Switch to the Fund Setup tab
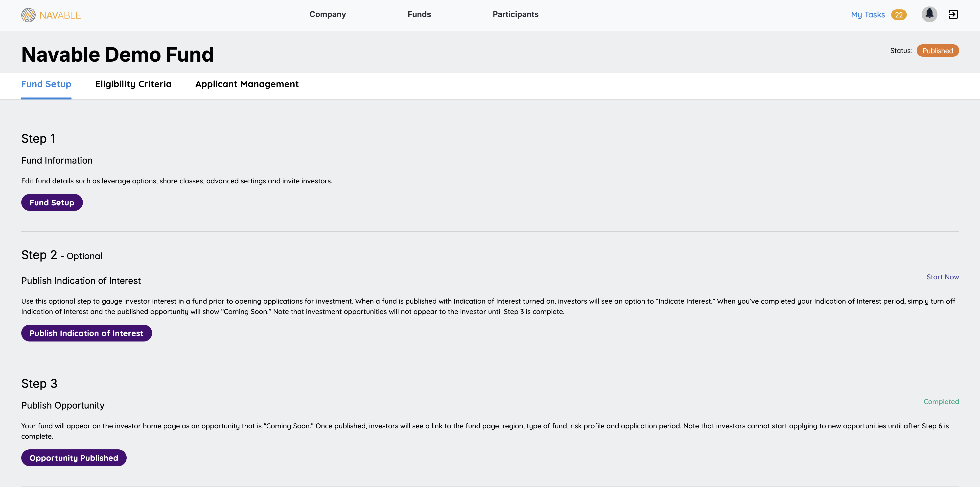The image size is (980, 487). tap(46, 84)
